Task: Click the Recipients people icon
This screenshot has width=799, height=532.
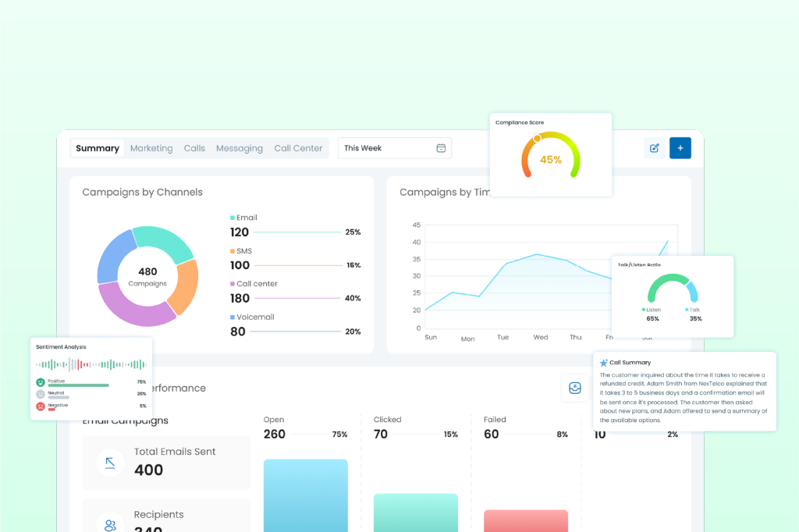Action: tap(110, 523)
